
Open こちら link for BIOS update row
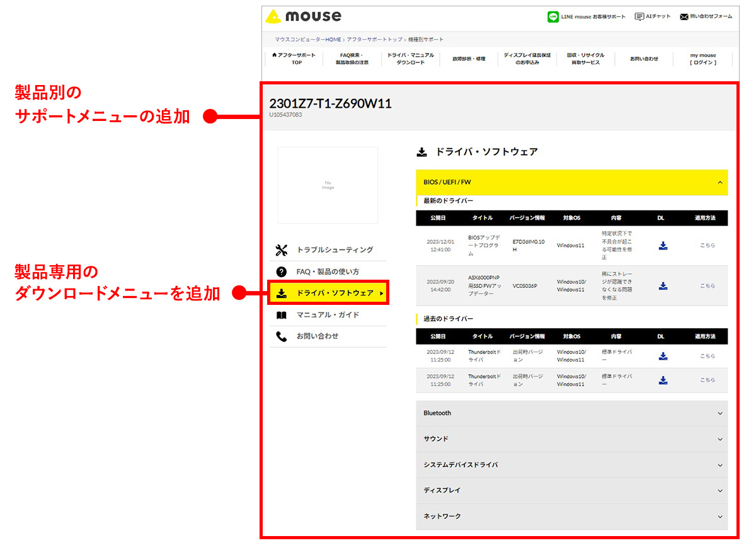click(x=707, y=246)
